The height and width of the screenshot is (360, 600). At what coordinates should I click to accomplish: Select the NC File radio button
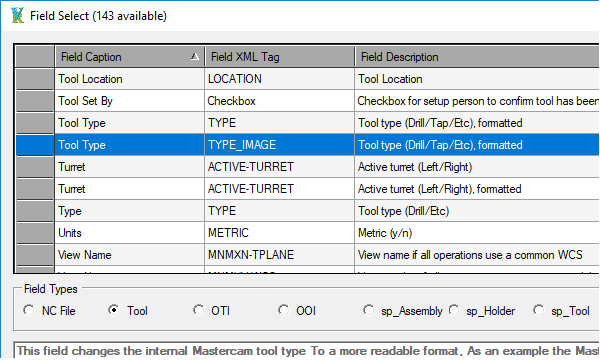(29, 310)
